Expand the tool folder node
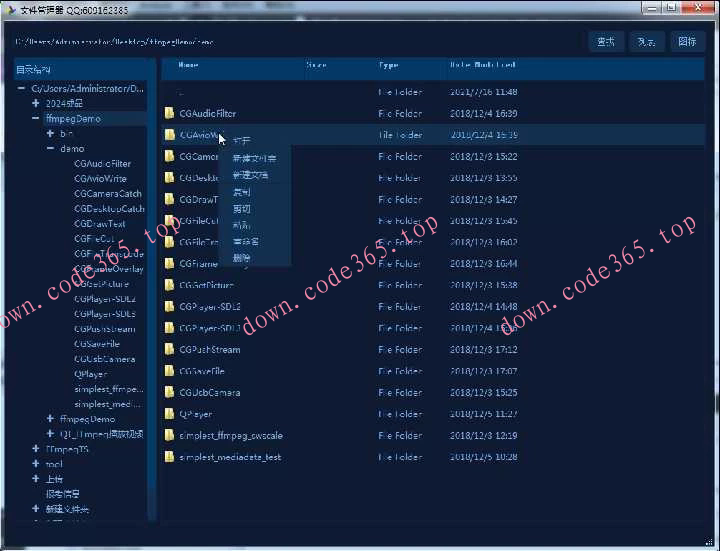Viewport: 720px width, 551px height. click(x=36, y=464)
